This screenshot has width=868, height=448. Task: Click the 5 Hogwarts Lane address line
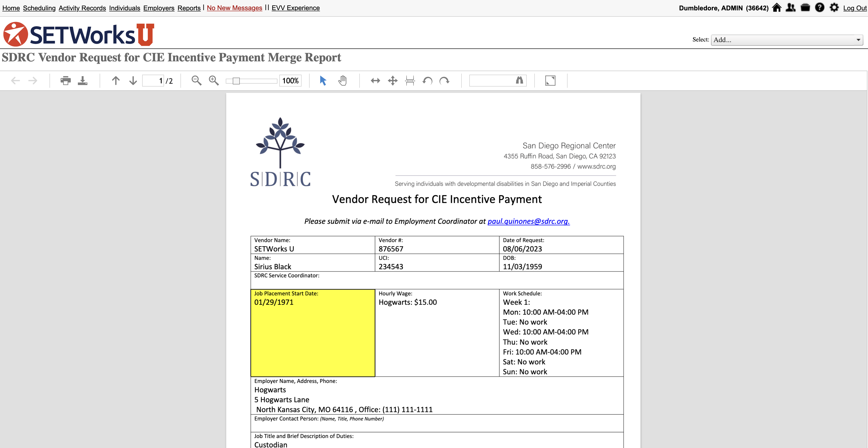click(x=282, y=400)
